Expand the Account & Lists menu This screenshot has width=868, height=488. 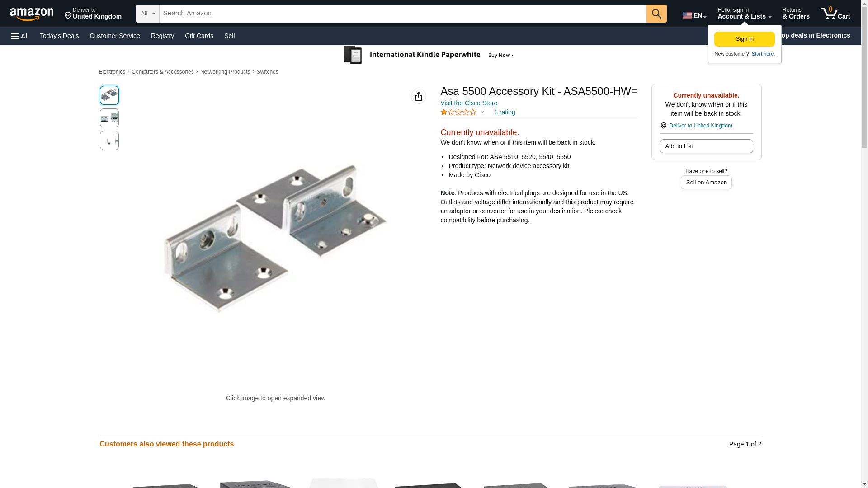tap(744, 14)
